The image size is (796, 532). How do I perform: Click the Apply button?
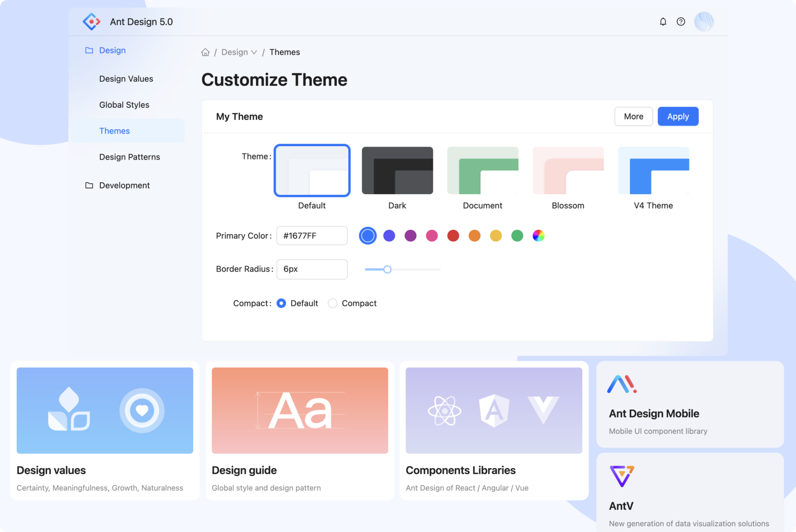[x=678, y=116]
